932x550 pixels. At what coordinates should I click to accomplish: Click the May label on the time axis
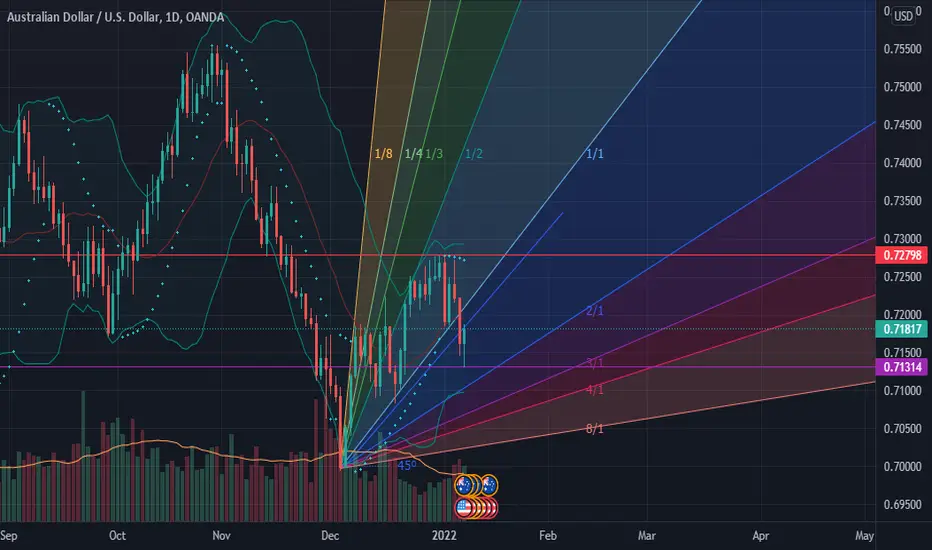[x=864, y=536]
